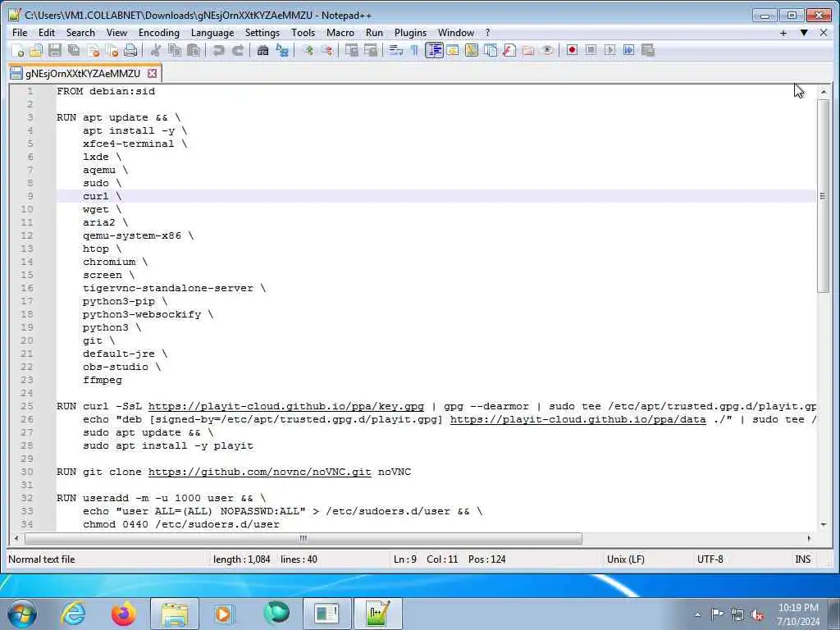
Task: Toggle synchronized horizontal scrolling
Action: (371, 50)
